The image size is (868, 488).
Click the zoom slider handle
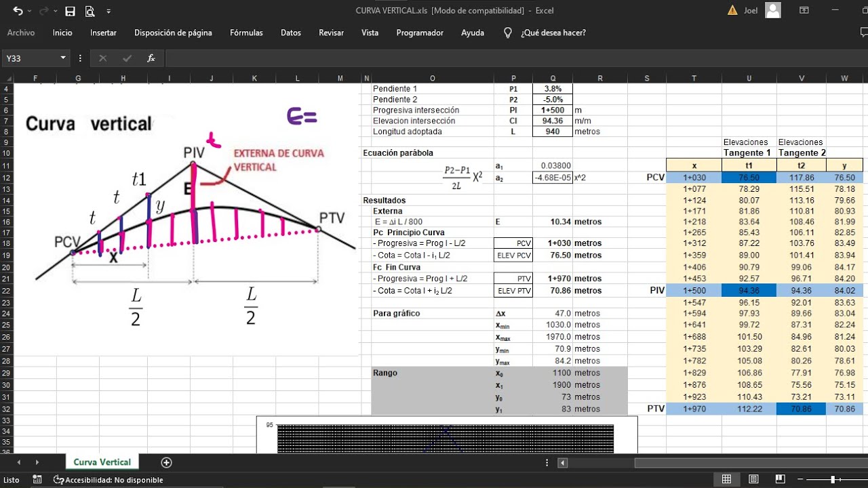(833, 479)
